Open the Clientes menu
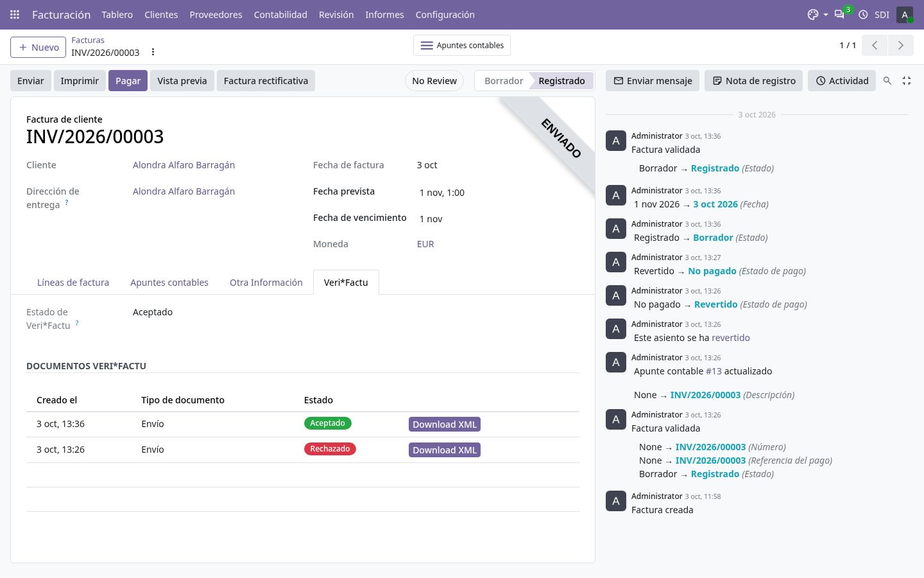This screenshot has width=924, height=578. click(161, 14)
